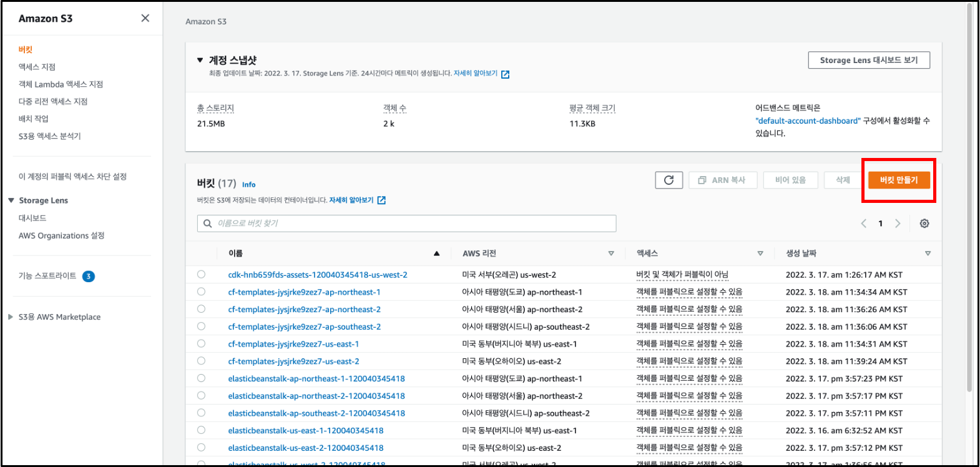980x467 pixels.
Task: Click external link icon in account snapshot
Action: tap(506, 74)
